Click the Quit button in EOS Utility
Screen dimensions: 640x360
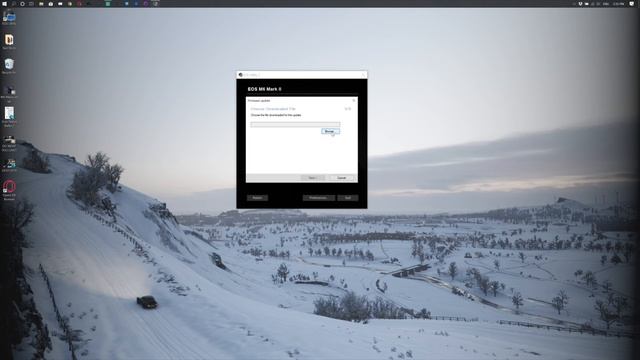pyautogui.click(x=348, y=198)
